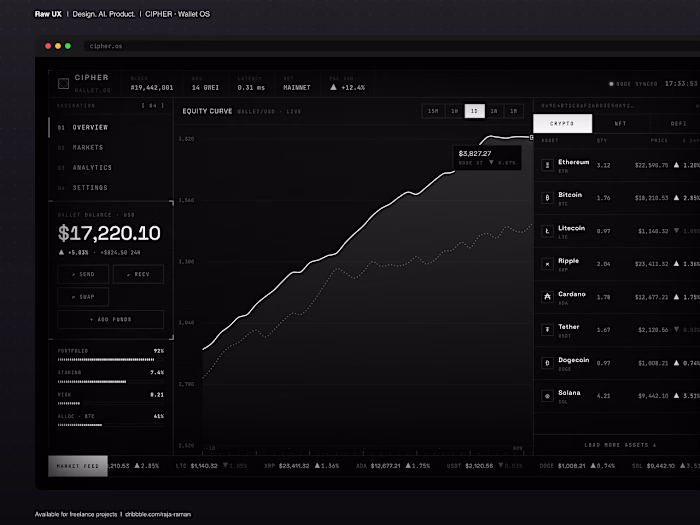
Task: Click the $17,220.10 wallet balance
Action: pos(109,233)
